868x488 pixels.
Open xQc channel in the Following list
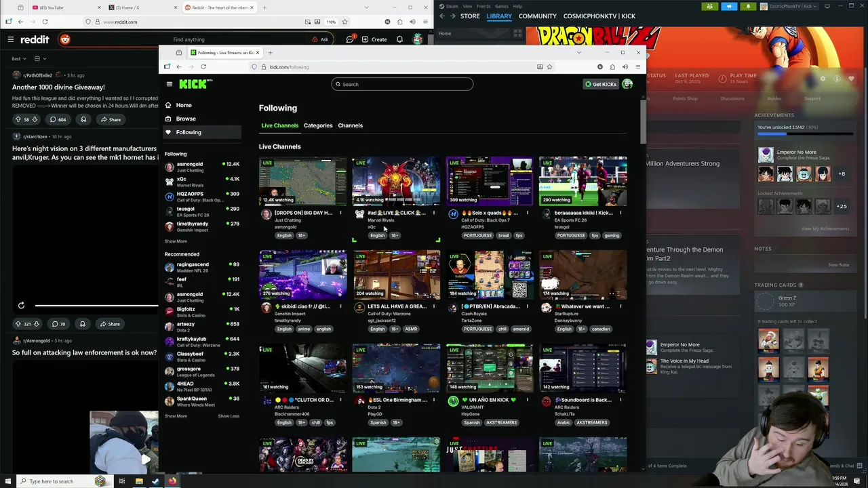(x=202, y=182)
